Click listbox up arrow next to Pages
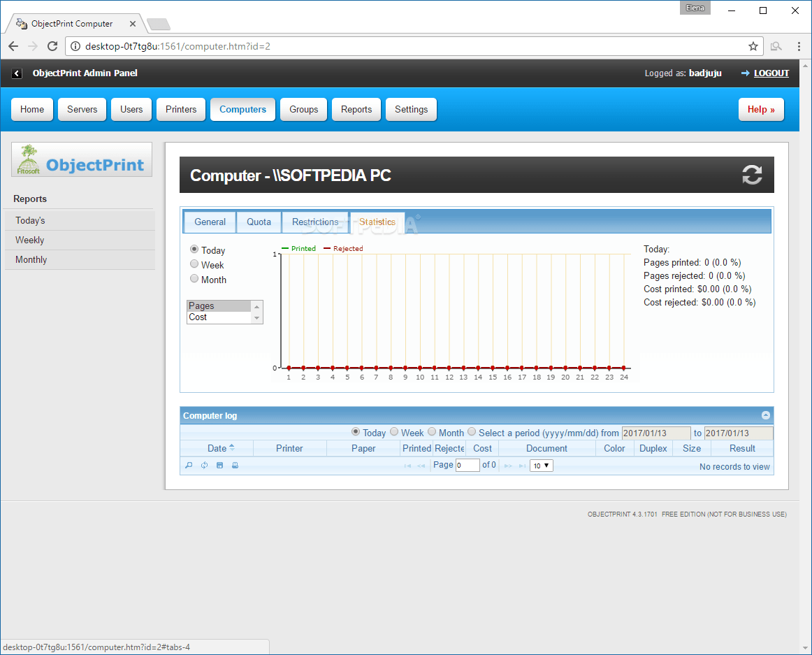Image resolution: width=812 pixels, height=655 pixels. [257, 306]
